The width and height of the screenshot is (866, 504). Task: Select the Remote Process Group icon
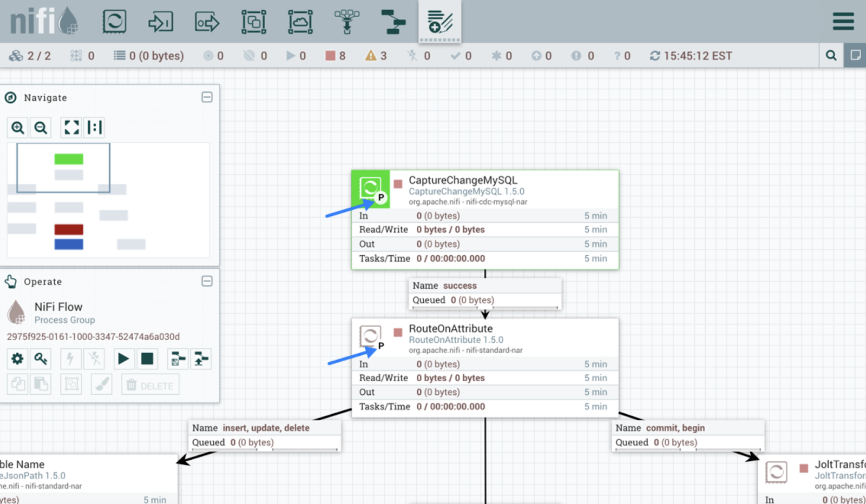[300, 22]
